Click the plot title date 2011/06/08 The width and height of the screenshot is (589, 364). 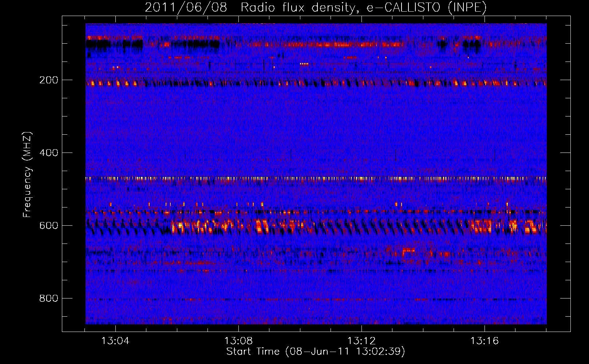[186, 7]
